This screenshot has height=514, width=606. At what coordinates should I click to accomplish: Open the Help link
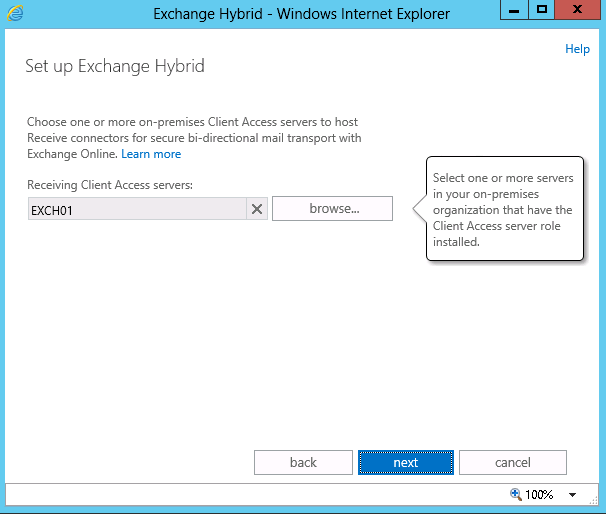click(577, 49)
